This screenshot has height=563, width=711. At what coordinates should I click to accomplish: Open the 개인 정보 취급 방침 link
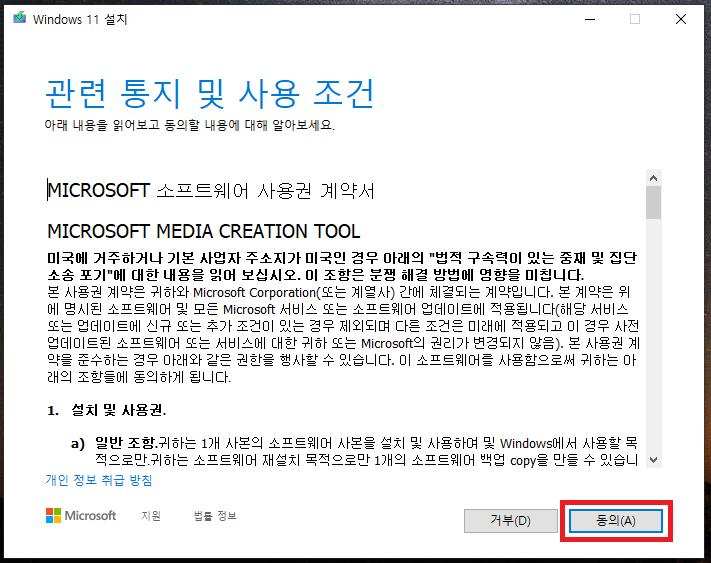99,480
